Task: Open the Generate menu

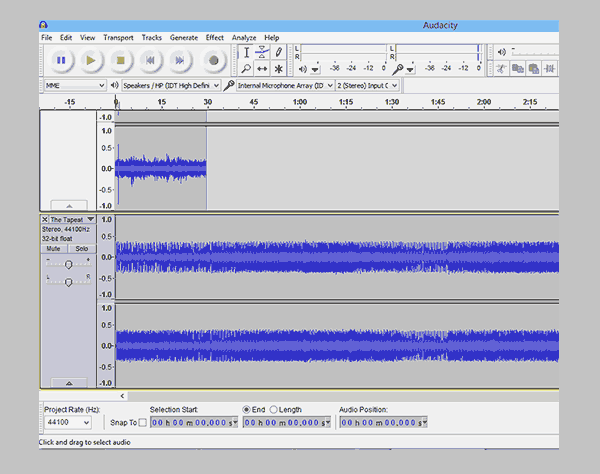Action: pyautogui.click(x=184, y=38)
